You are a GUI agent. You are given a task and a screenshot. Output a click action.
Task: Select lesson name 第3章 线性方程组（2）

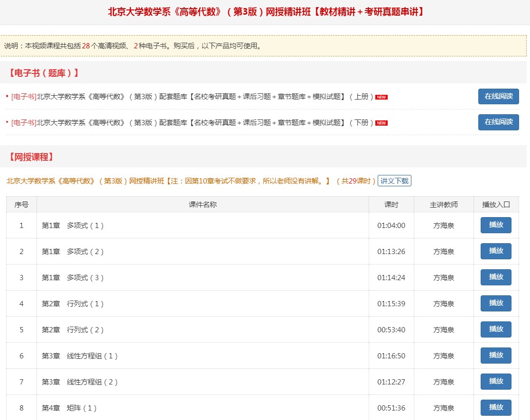click(80, 382)
